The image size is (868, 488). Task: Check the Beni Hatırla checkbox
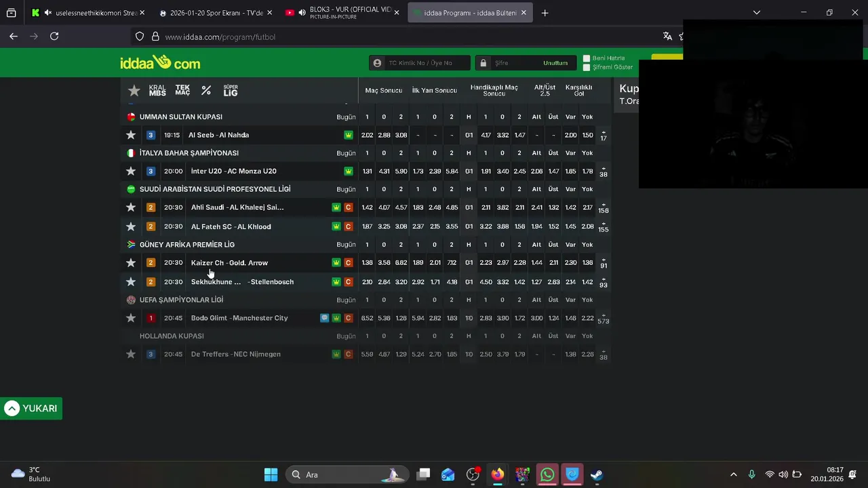587,58
